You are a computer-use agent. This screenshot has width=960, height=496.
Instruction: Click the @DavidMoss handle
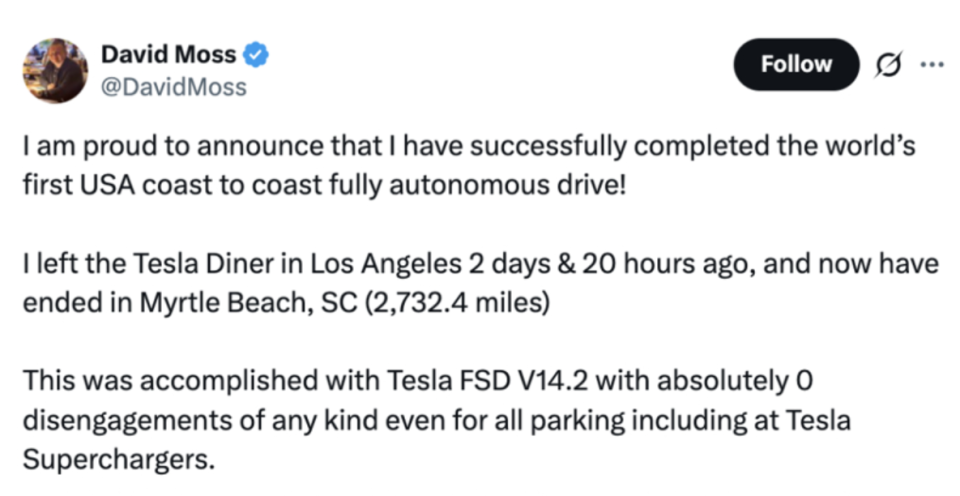pos(173,87)
